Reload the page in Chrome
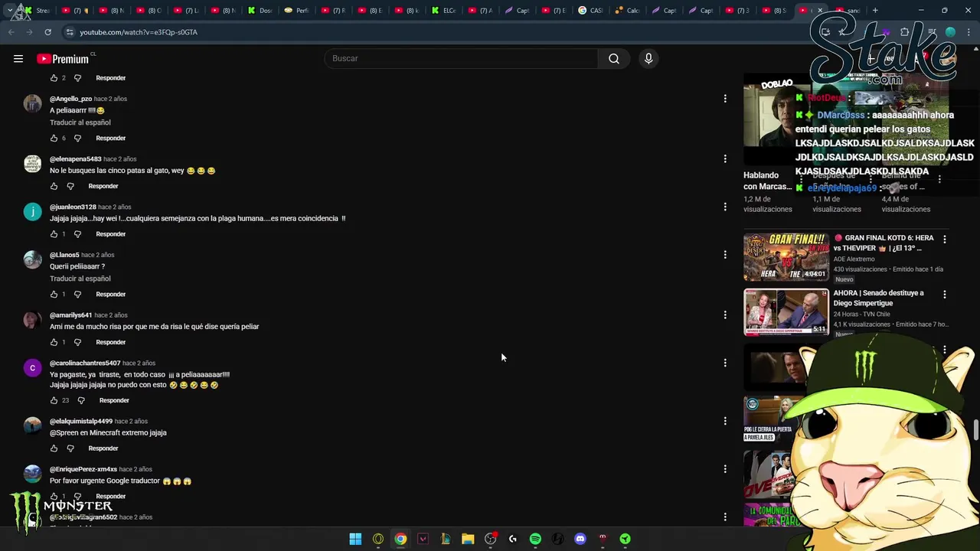980x551 pixels. click(x=47, y=32)
